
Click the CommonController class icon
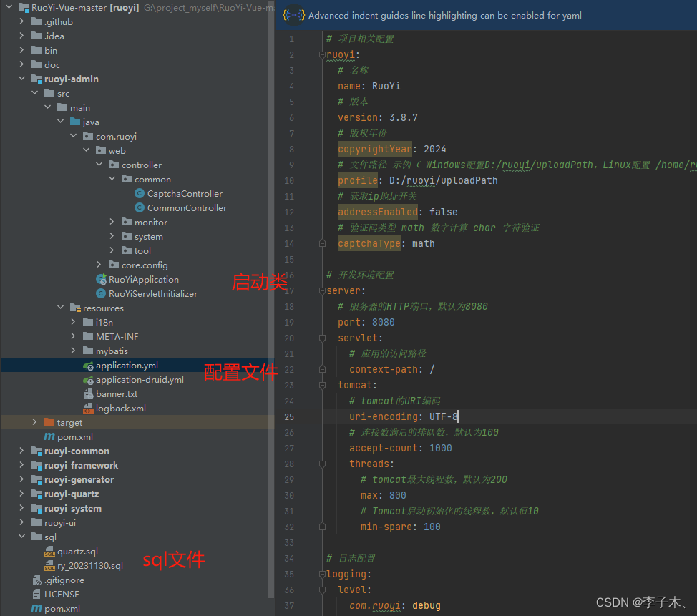(x=139, y=207)
